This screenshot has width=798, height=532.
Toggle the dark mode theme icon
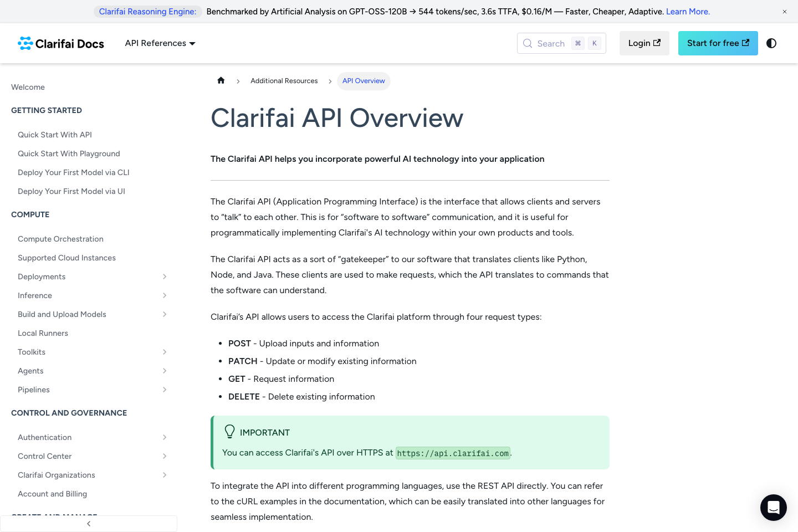771,43
